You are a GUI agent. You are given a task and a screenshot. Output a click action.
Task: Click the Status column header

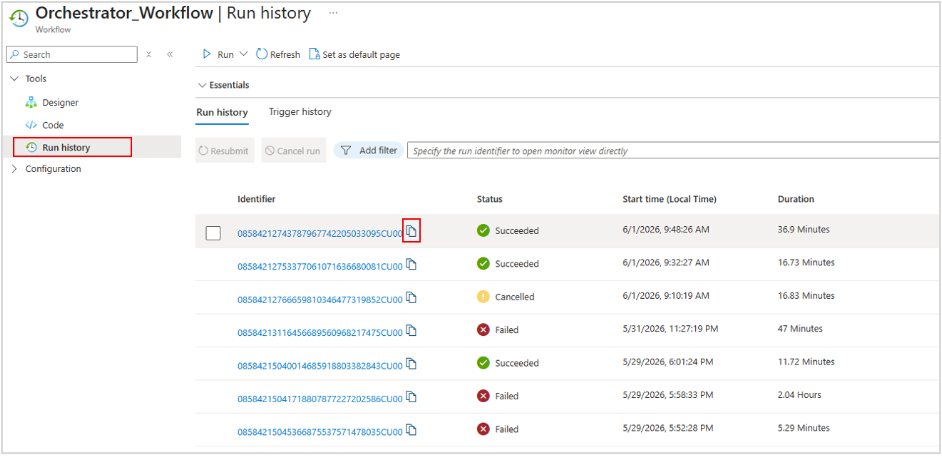coord(489,199)
